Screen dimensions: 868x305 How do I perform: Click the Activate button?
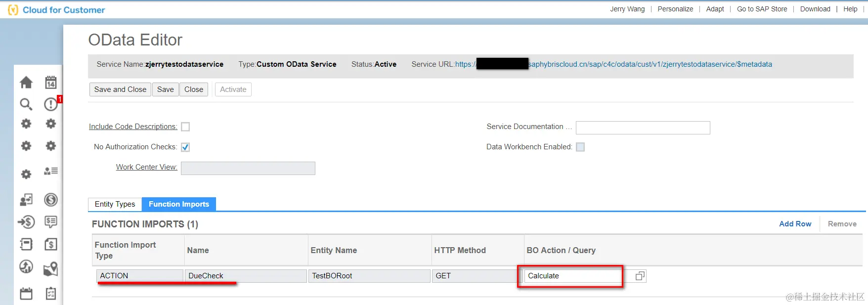[233, 89]
